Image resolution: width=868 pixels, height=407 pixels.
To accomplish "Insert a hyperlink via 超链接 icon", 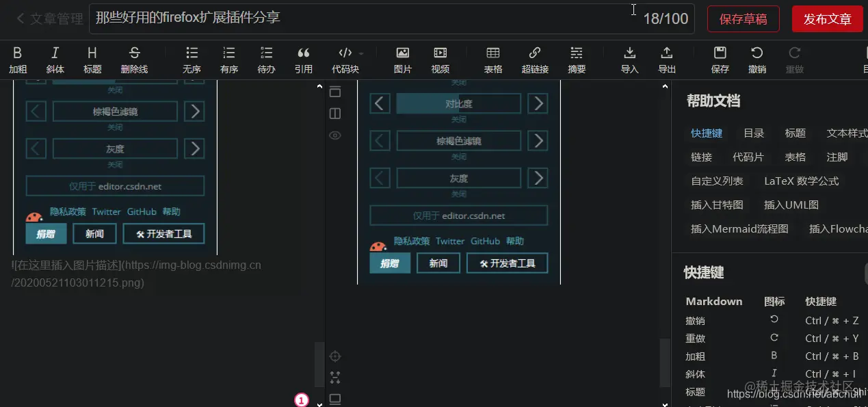I will tap(535, 60).
